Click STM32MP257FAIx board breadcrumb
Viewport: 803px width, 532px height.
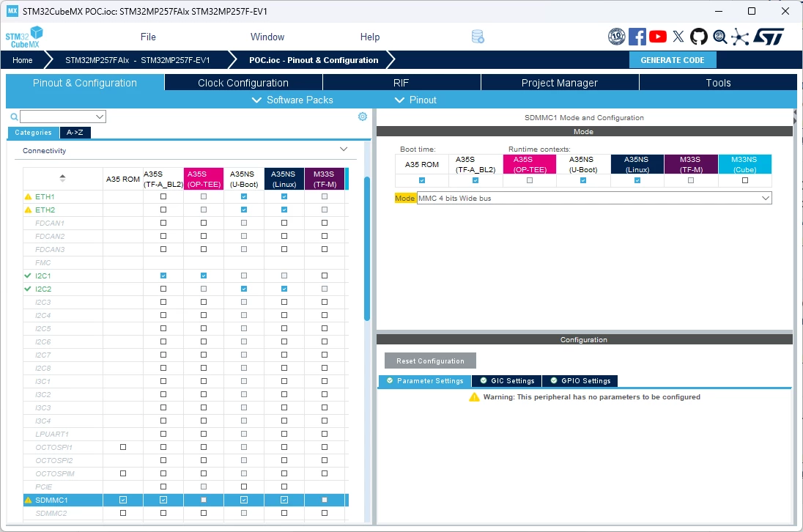[137, 60]
